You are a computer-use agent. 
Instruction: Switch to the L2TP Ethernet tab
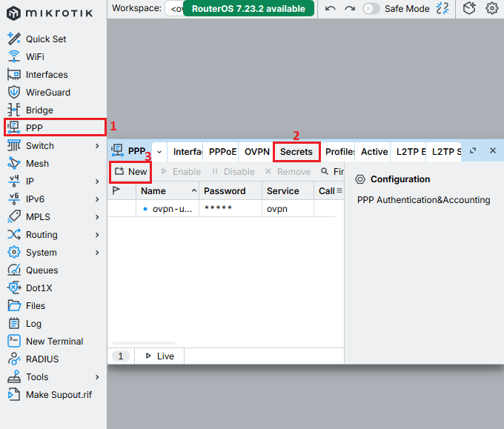pyautogui.click(x=410, y=152)
